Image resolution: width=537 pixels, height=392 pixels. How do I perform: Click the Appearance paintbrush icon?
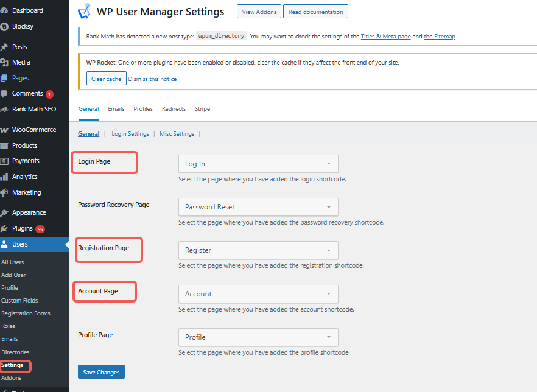coord(4,213)
